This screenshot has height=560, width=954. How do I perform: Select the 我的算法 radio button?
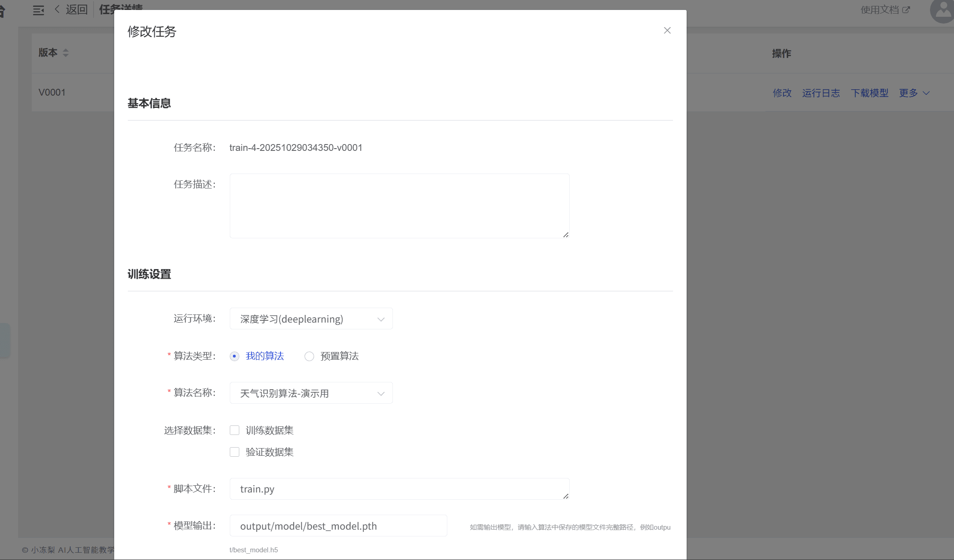pos(234,357)
